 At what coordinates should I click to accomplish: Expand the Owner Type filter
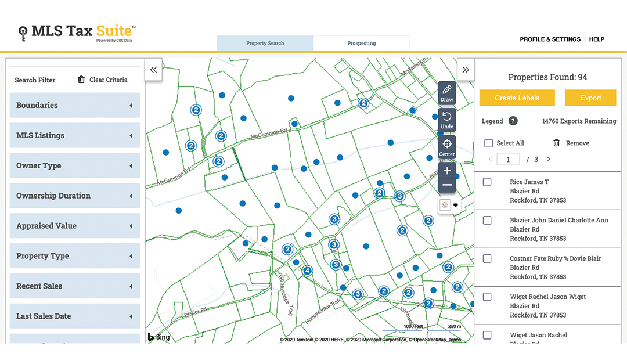(75, 166)
